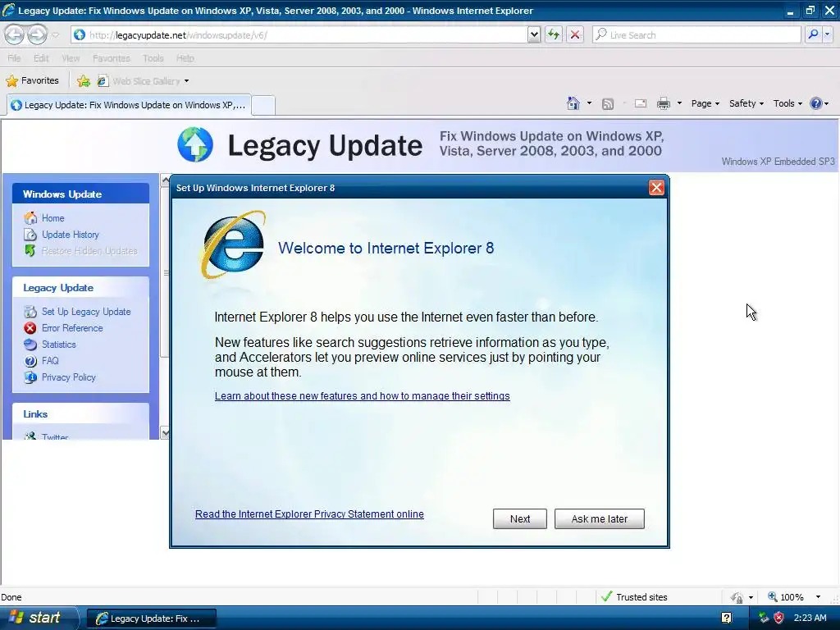Screen dimensions: 840x630
Task: Open Home link in Windows Update sidebar
Action: 53,218
